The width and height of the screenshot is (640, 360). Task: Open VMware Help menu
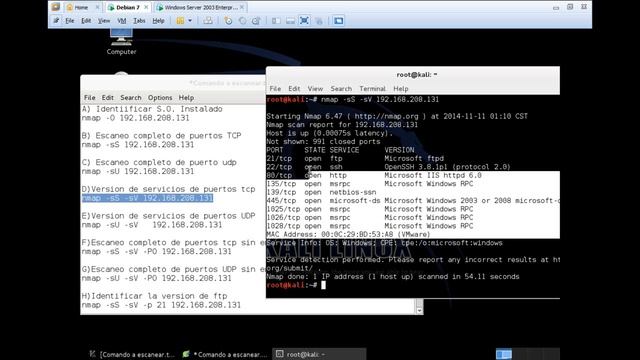pyautogui.click(x=158, y=20)
